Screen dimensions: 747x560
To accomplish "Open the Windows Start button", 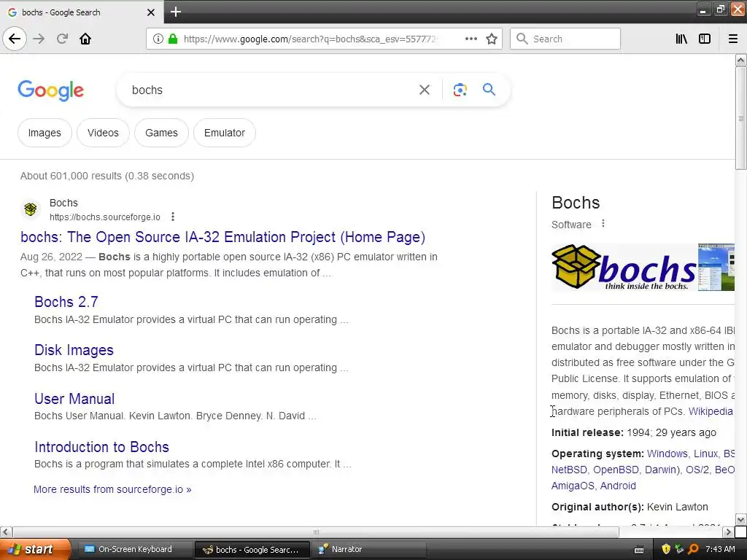I will [35, 549].
